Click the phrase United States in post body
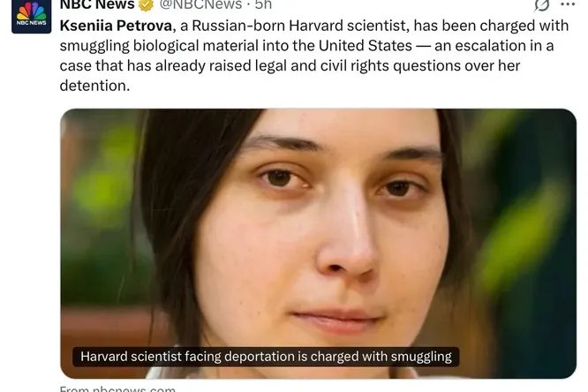This screenshot has width=588, height=392. [x=366, y=46]
